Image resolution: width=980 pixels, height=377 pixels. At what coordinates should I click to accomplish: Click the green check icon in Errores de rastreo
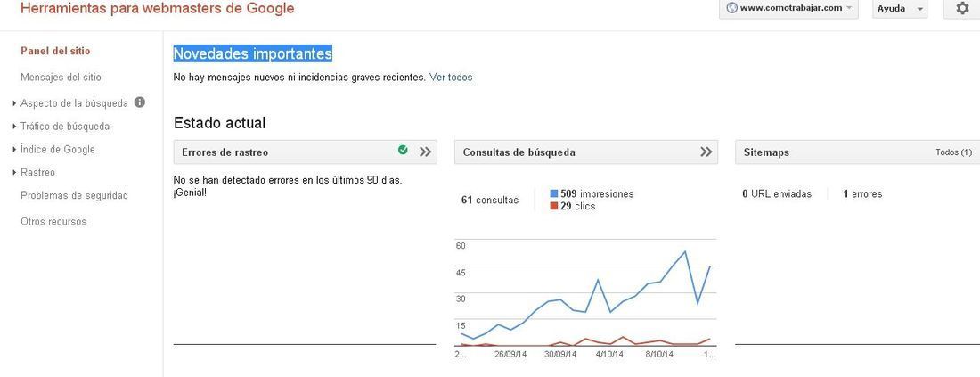pyautogui.click(x=403, y=150)
